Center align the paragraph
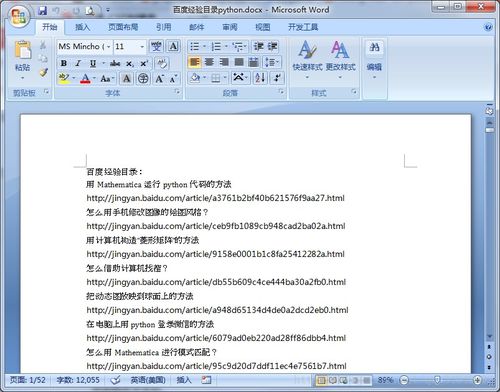500x392 pixels. click(209, 62)
